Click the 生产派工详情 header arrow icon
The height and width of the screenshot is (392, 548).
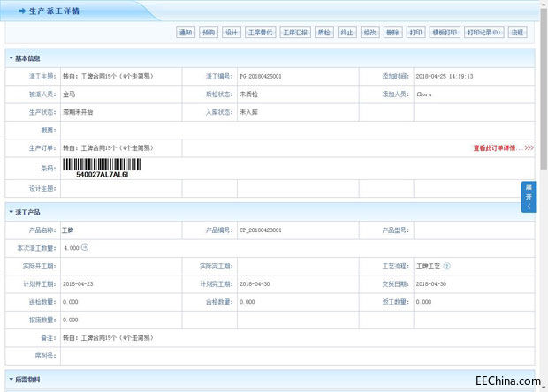(x=22, y=11)
